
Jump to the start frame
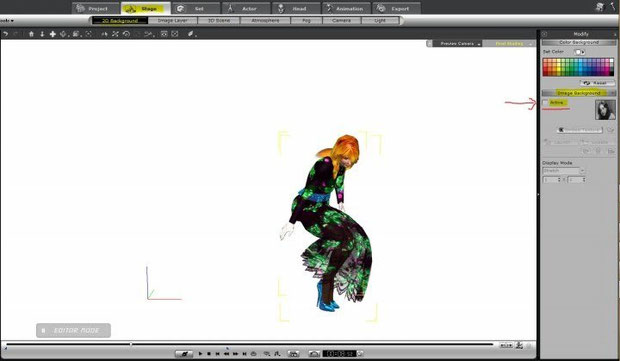217,353
